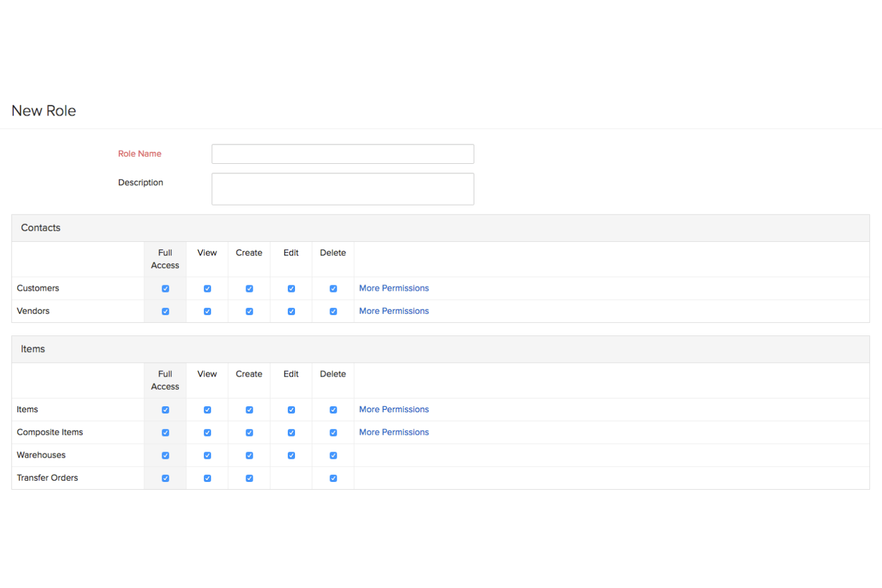
Task: Click the Role Name input field
Action: tap(343, 154)
